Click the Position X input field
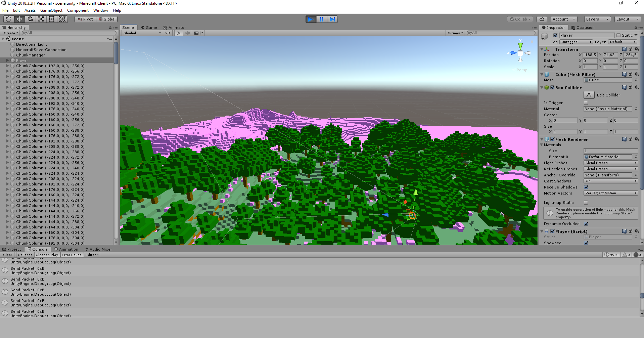 coord(590,55)
